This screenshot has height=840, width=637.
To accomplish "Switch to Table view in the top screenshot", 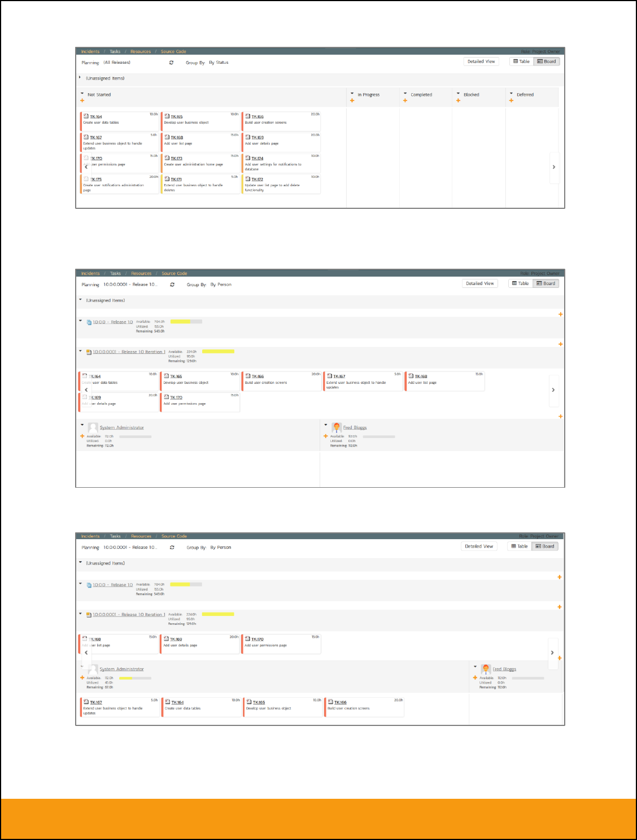I will click(x=522, y=62).
